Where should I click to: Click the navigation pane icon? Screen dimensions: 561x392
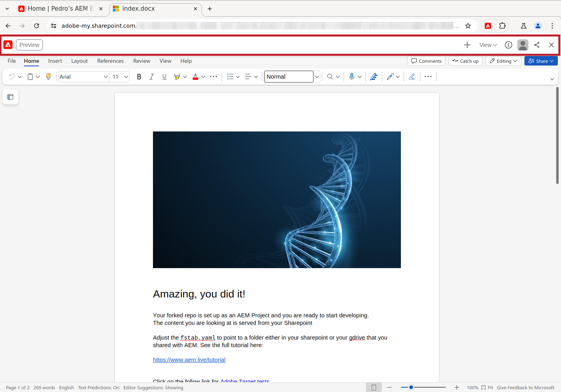tap(10, 97)
